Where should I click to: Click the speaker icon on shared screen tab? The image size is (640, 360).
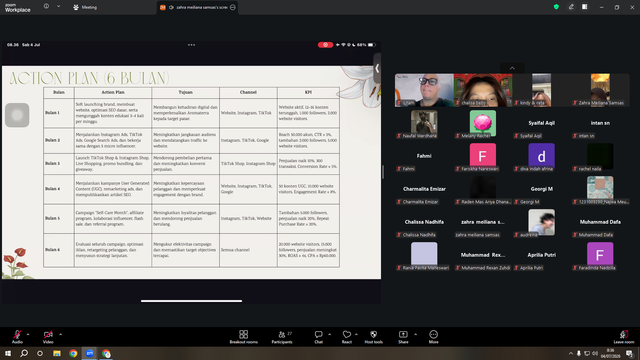click(171, 7)
